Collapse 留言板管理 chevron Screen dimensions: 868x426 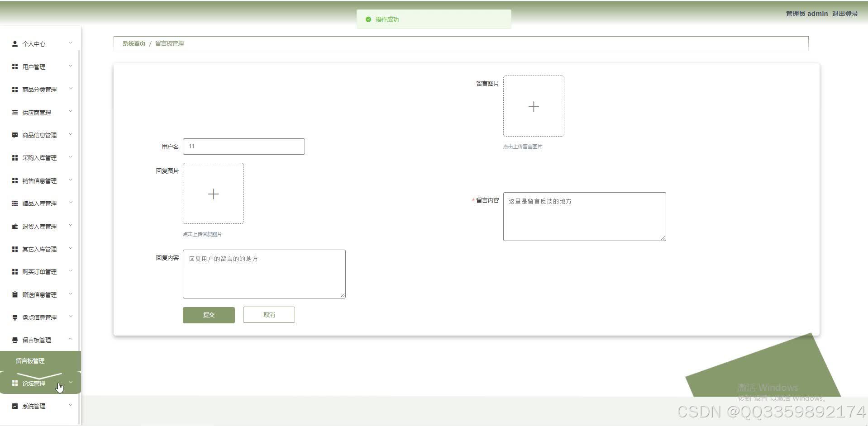[x=71, y=339]
